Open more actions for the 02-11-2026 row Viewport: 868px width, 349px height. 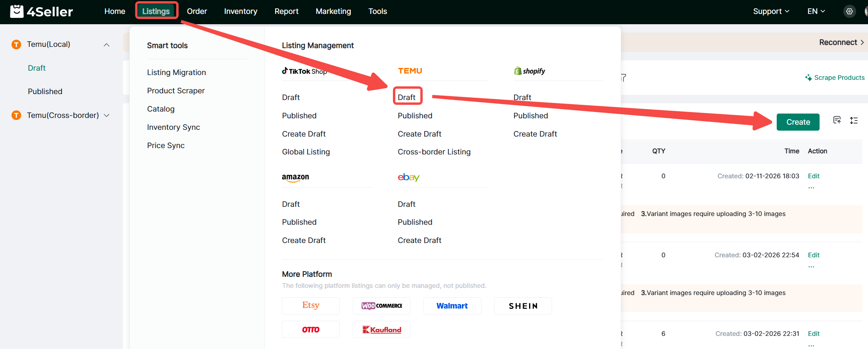click(811, 187)
